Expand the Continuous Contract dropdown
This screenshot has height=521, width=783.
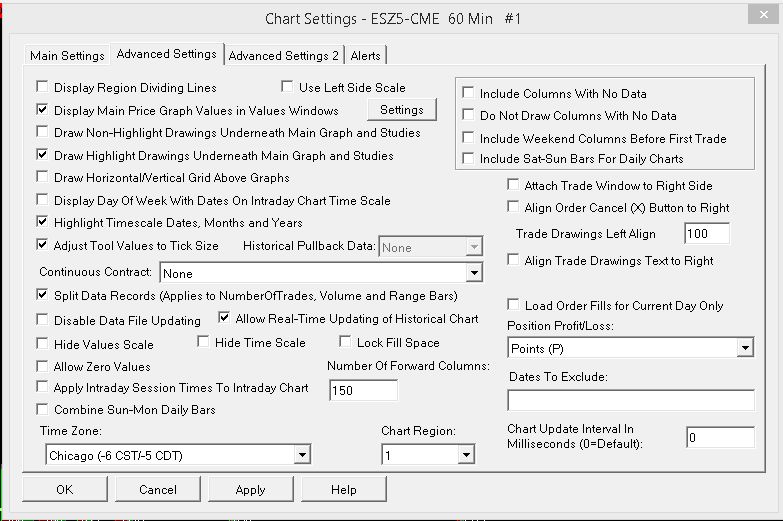tap(321, 273)
